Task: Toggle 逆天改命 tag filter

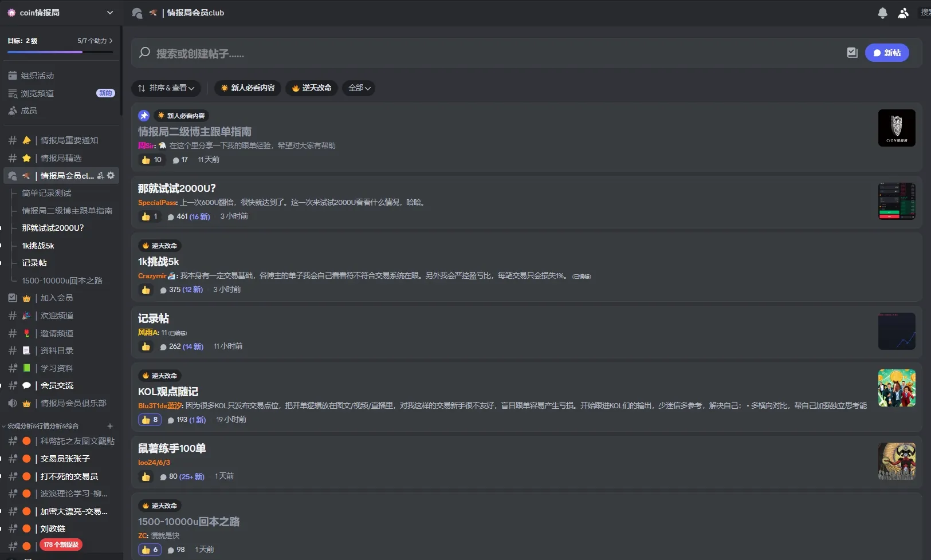Action: (x=312, y=88)
